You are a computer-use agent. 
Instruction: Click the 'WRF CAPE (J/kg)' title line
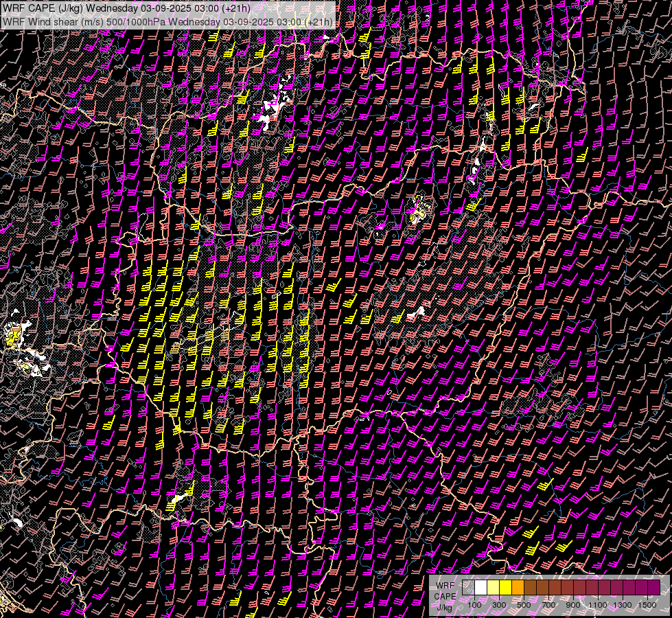(x=127, y=8)
